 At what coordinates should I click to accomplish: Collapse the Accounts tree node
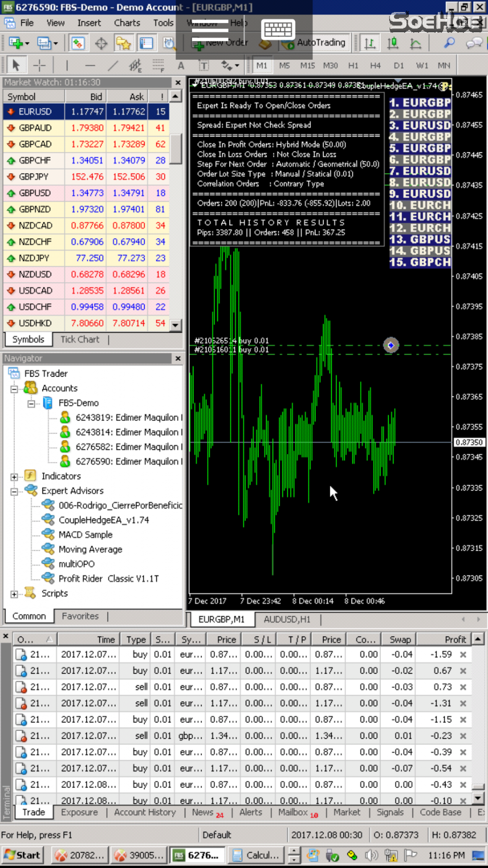pyautogui.click(x=14, y=389)
